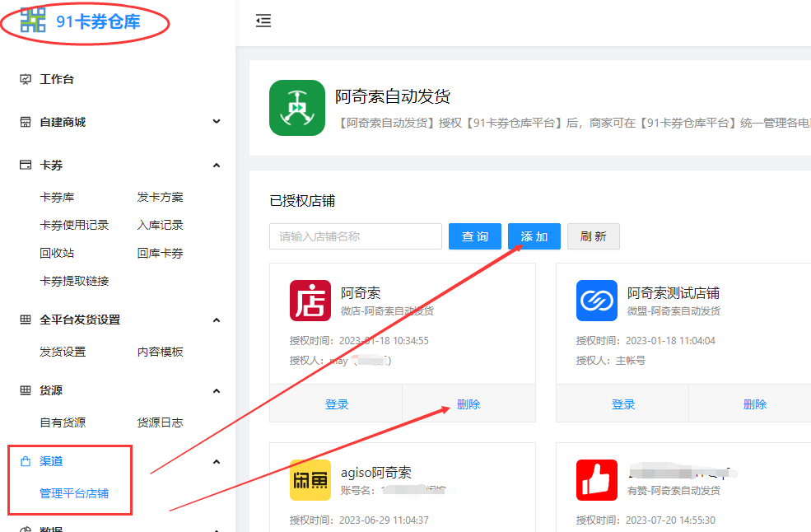The image size is (811, 532).
Task: Collapse sidebar using the menu fold icon
Action: [263, 21]
